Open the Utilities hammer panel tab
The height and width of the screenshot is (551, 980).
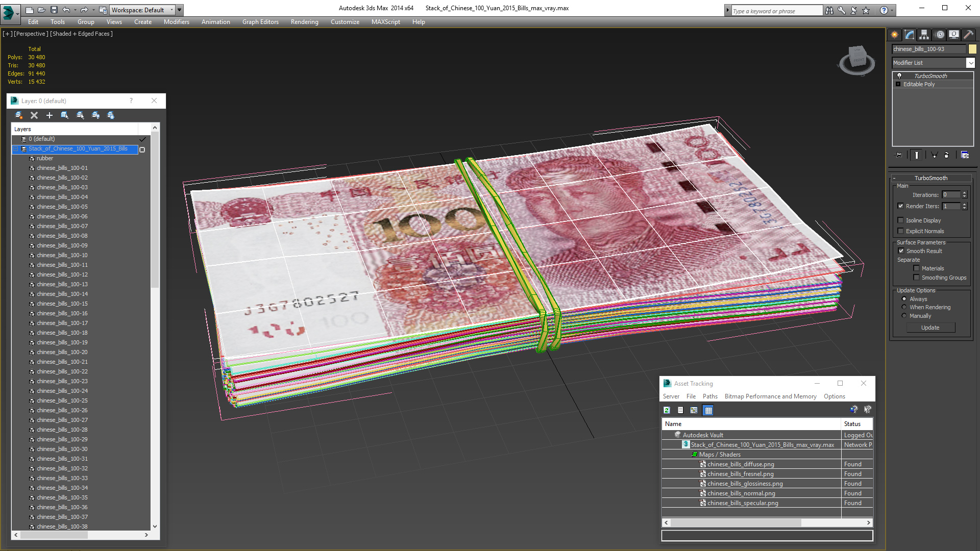click(968, 35)
